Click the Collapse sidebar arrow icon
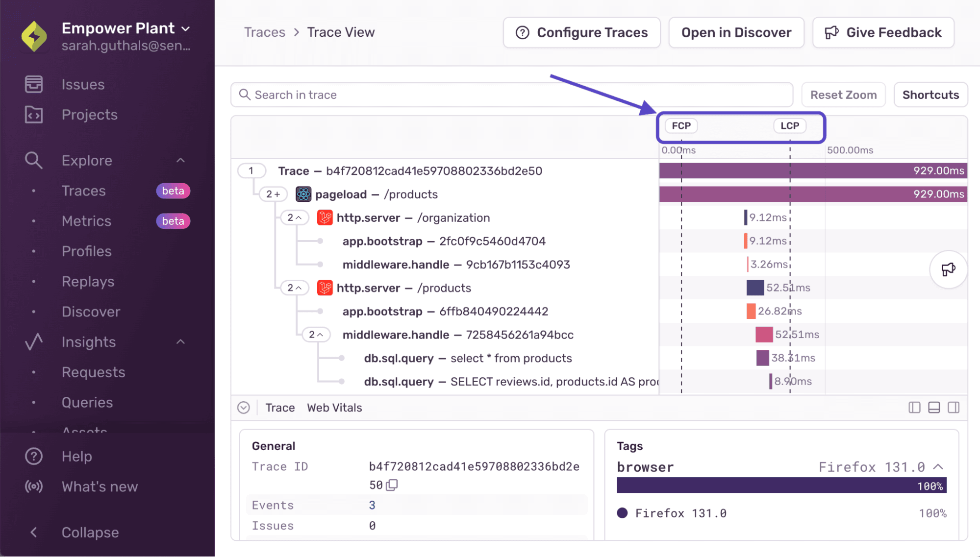This screenshot has height=557, width=980. coord(34,533)
